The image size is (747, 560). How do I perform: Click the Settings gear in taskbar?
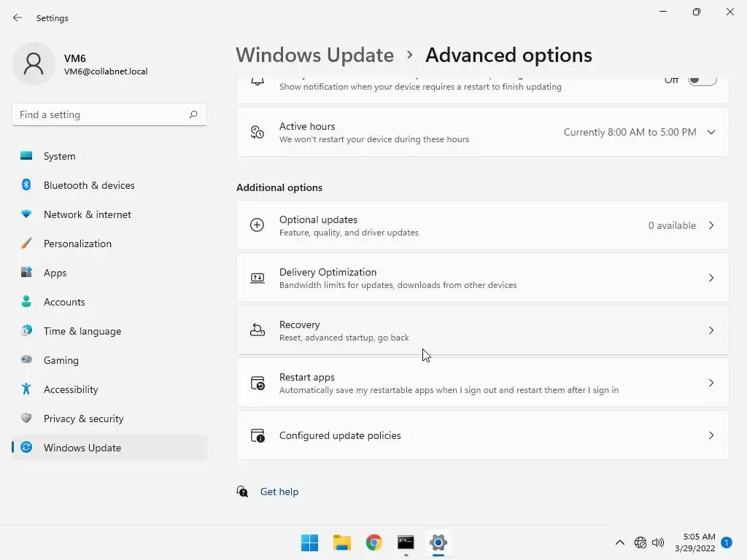pos(438,542)
